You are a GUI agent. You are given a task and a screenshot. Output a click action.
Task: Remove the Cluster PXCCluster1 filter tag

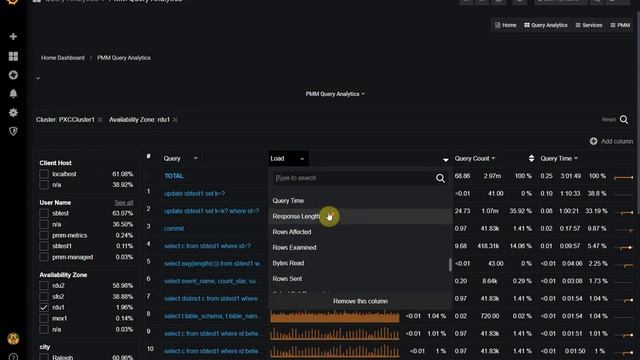point(100,120)
